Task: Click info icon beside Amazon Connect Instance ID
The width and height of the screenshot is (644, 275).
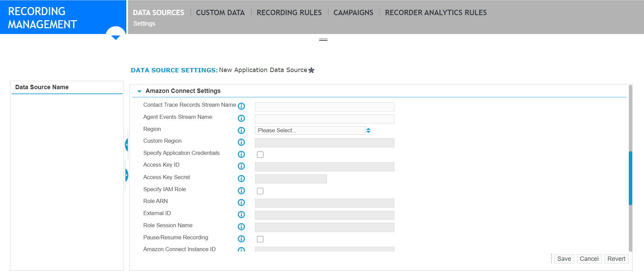Action: coord(241,249)
